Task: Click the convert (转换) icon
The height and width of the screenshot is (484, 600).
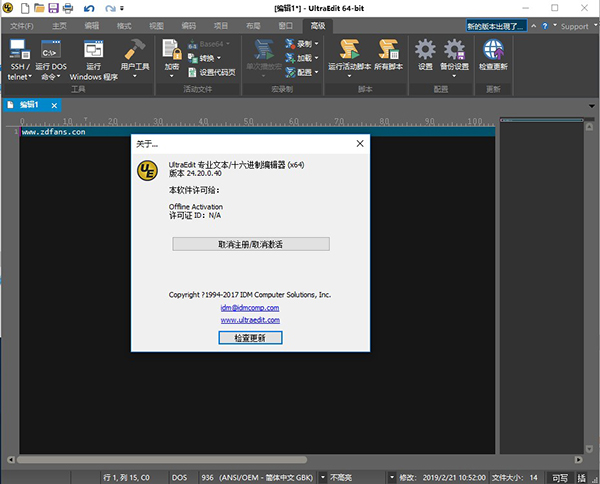Action: click(192, 58)
